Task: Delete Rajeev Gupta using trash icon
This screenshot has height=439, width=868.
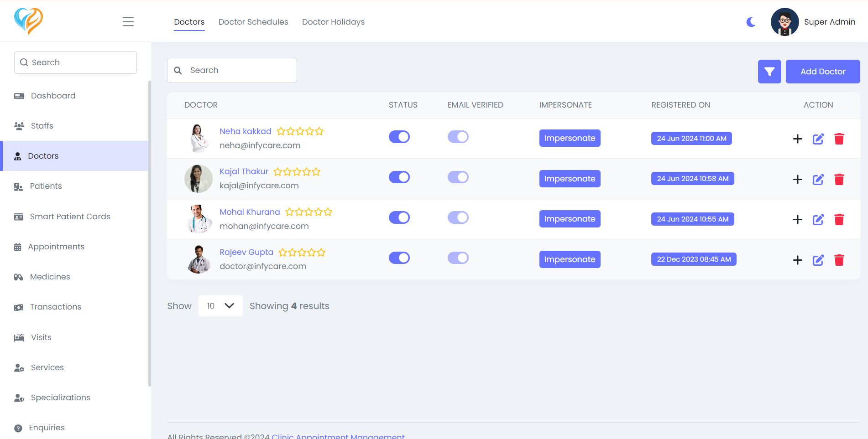Action: coord(839,260)
